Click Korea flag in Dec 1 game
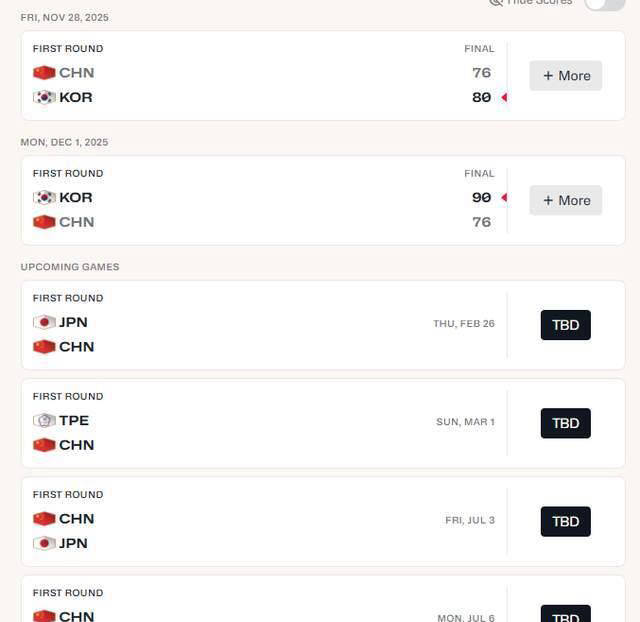This screenshot has width=640, height=622. tap(44, 198)
